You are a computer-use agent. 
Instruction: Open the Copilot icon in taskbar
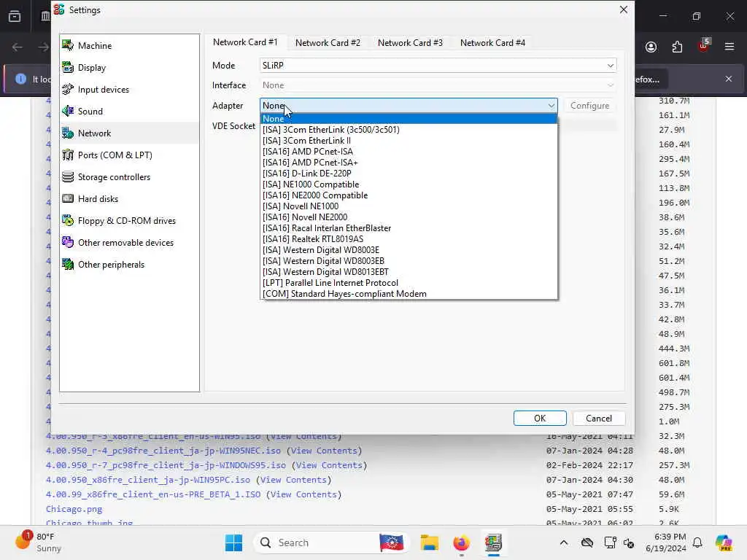[x=724, y=542]
